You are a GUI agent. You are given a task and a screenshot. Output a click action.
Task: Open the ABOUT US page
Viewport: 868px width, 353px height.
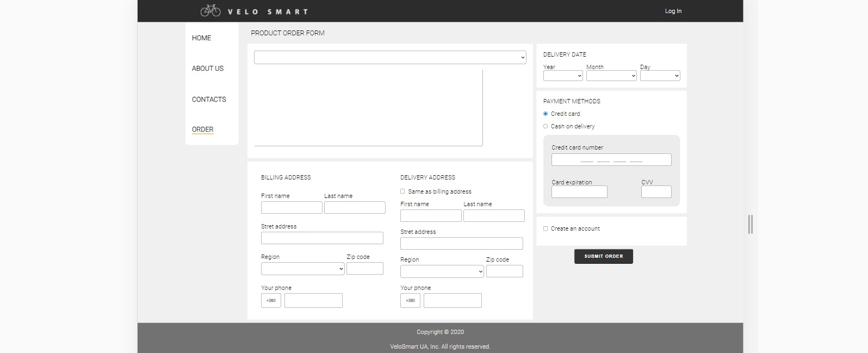tap(207, 69)
